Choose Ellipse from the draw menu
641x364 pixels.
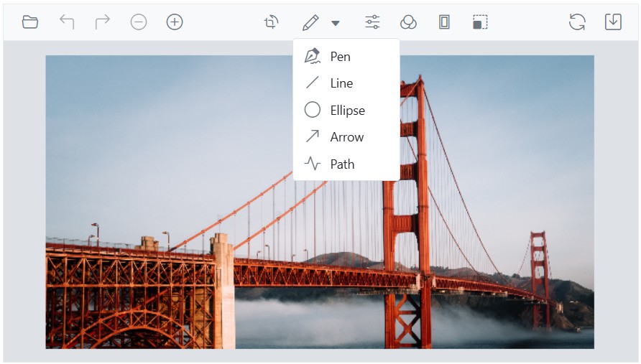click(x=346, y=110)
